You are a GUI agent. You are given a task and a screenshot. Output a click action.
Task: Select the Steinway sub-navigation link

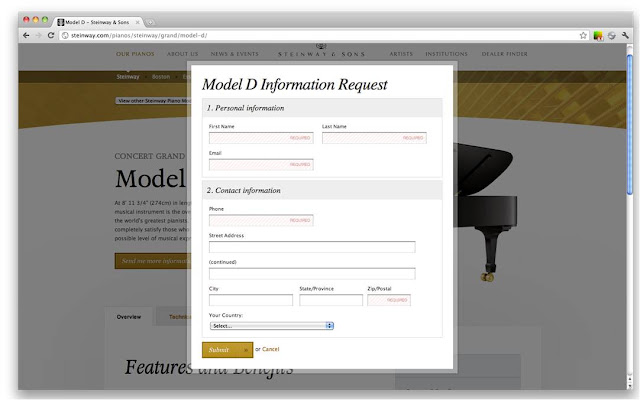pos(128,77)
